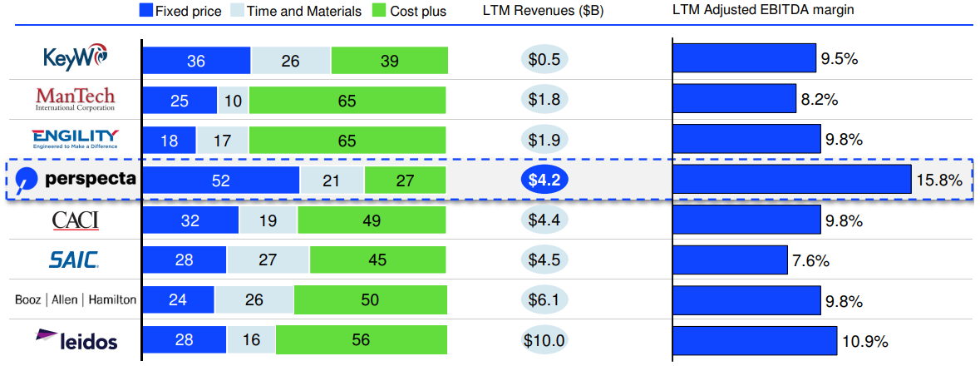Screen dimensions: 980x366
Task: Click SAIC's 7.6% EBITDA margin label
Action: coord(811,261)
